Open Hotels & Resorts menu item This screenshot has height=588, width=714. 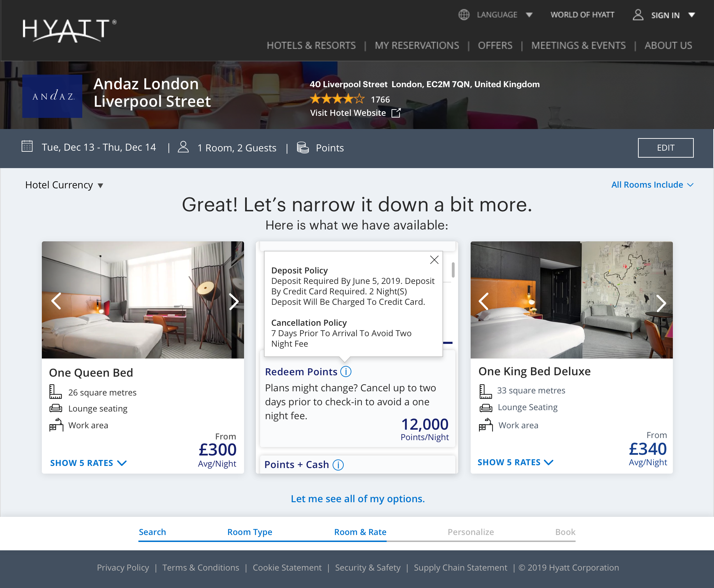(311, 46)
